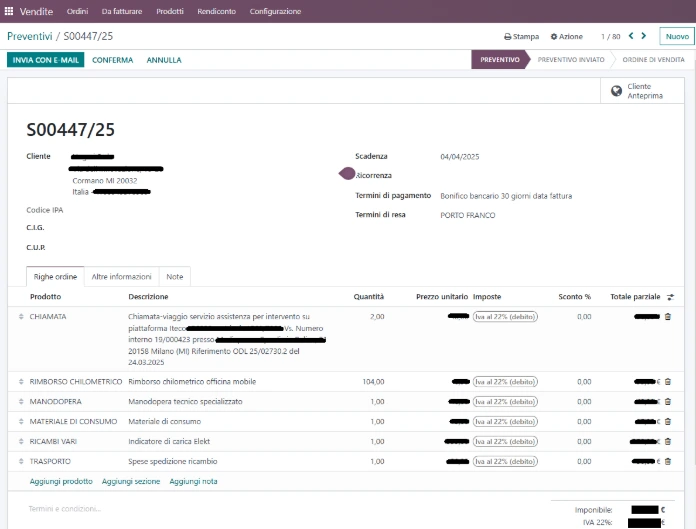Delete the RICAMBI VARI line

pos(668,442)
